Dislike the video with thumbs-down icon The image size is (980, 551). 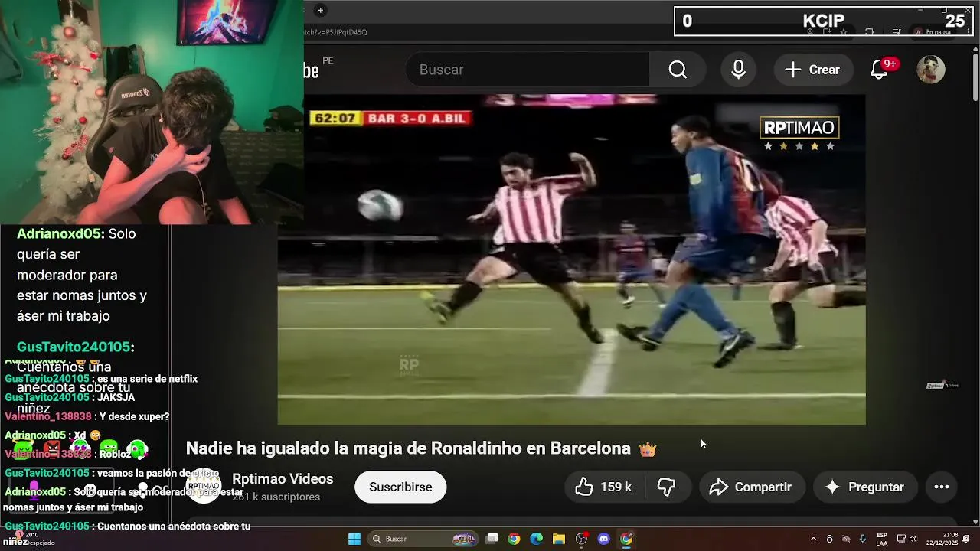667,487
